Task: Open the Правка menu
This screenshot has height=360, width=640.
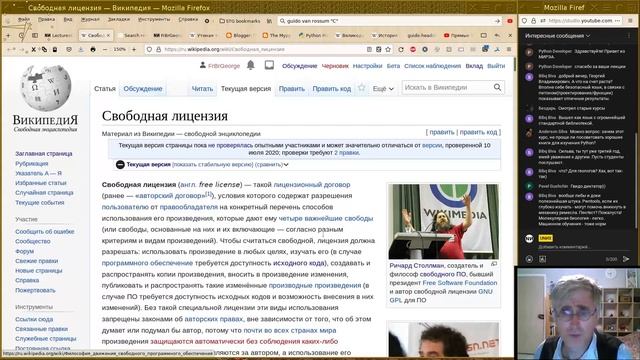Action: click(47, 20)
